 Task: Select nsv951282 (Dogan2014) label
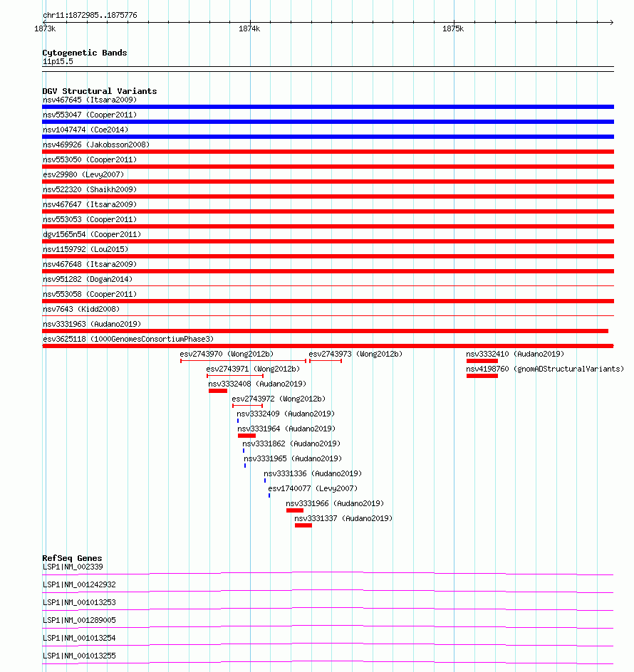(x=88, y=280)
